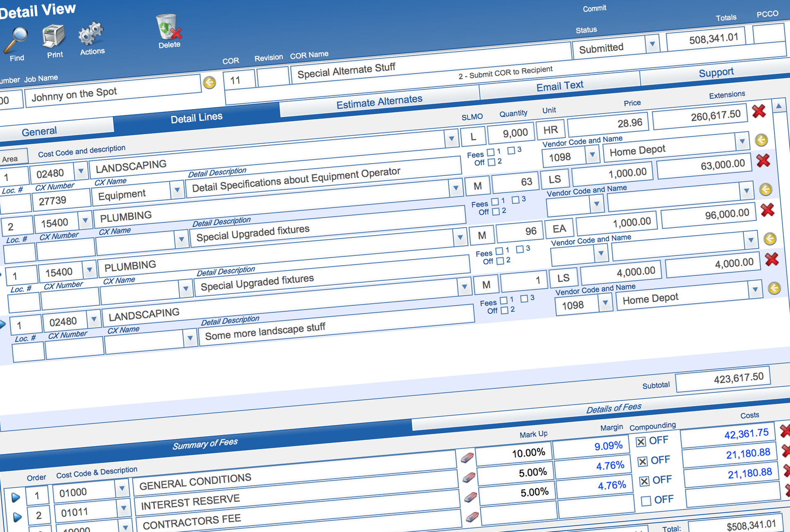Viewport: 790px width, 532px height.
Task: Switch to the Detail Lines tab
Action: tap(196, 118)
